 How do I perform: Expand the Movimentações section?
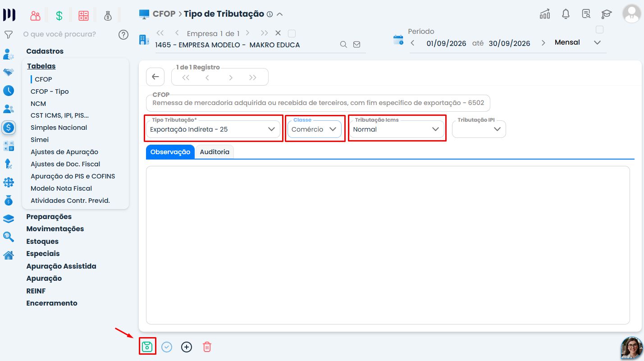point(55,228)
